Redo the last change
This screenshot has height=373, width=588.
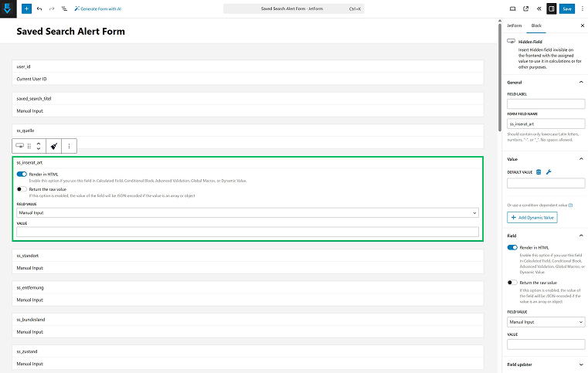[x=52, y=8]
